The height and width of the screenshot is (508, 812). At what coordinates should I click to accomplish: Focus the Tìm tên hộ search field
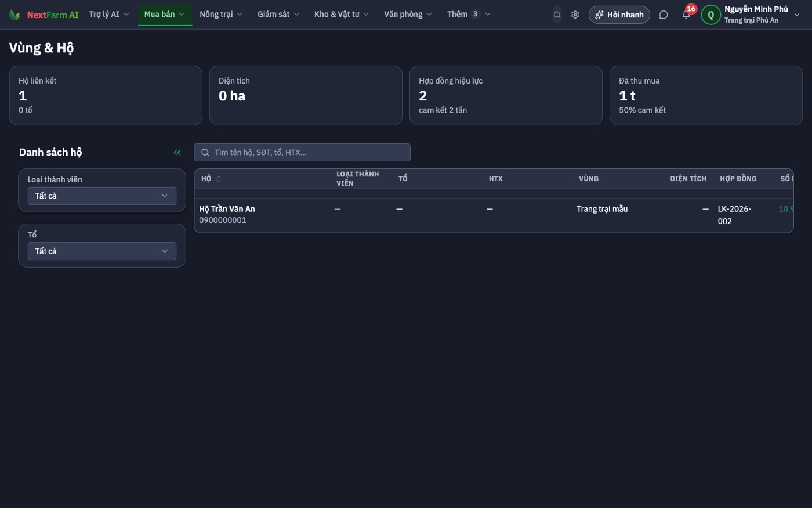tap(302, 152)
